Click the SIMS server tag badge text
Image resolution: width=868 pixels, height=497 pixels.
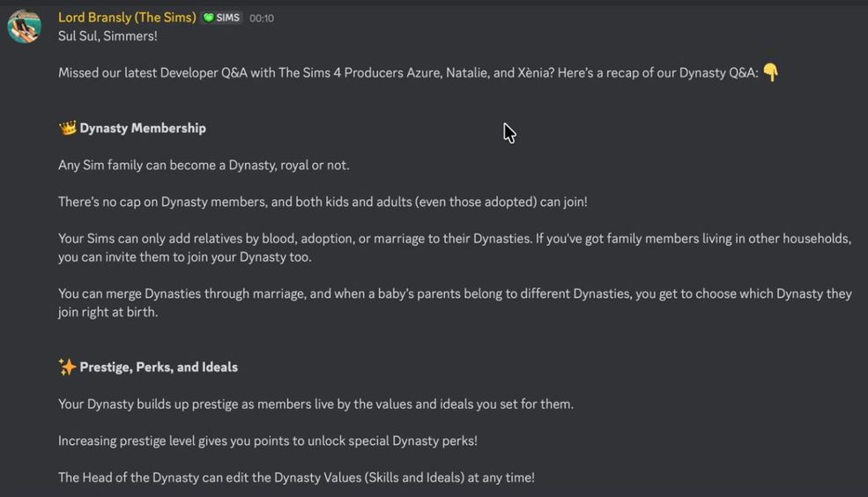tap(227, 18)
